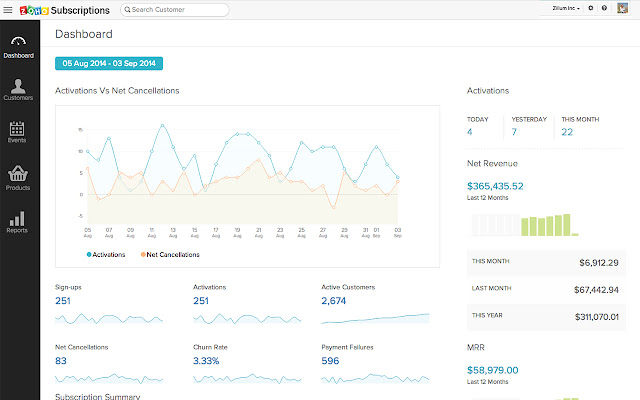Click the Payment Failures value 596

[x=330, y=361]
